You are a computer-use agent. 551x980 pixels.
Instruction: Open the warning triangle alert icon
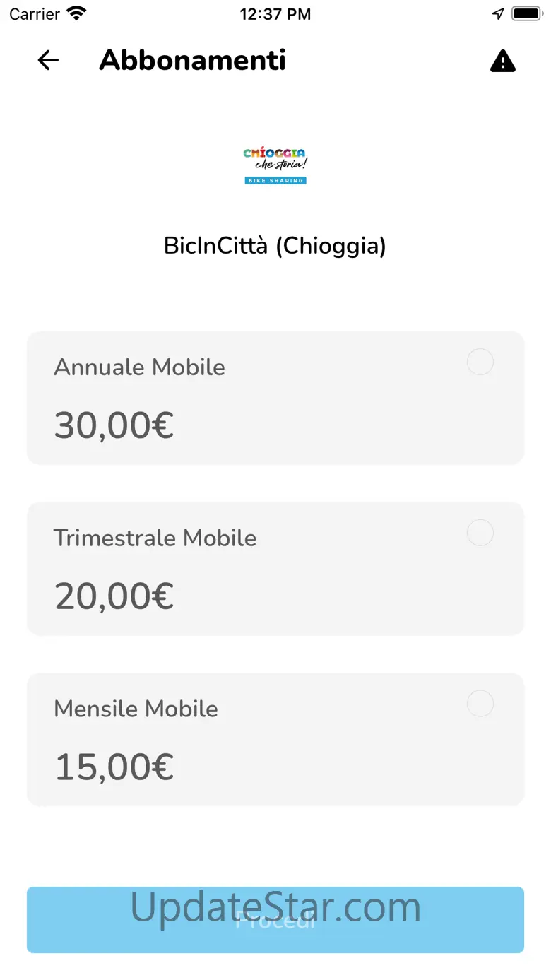503,61
